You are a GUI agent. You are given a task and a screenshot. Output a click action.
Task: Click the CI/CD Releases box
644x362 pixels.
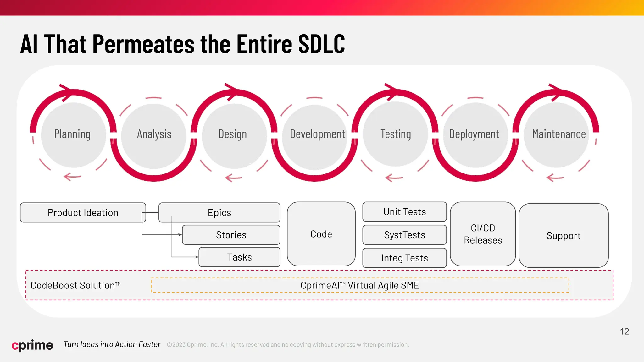click(x=483, y=234)
